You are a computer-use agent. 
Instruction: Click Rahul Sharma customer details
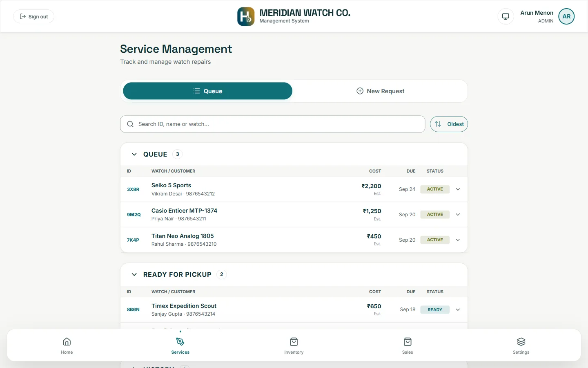tap(184, 244)
